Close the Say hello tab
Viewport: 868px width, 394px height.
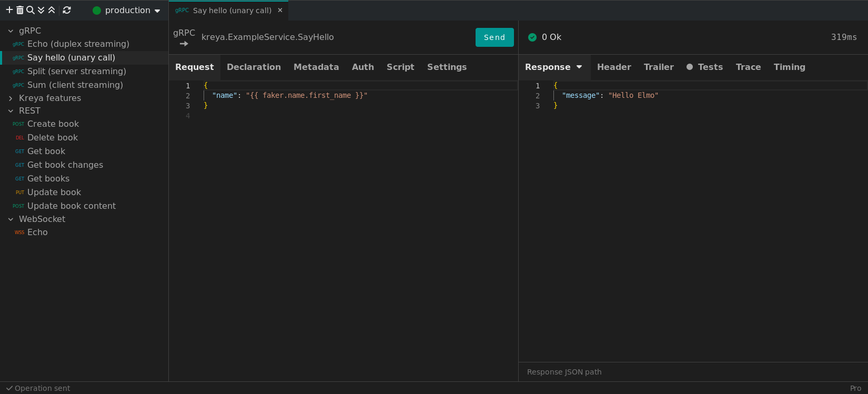coord(280,11)
